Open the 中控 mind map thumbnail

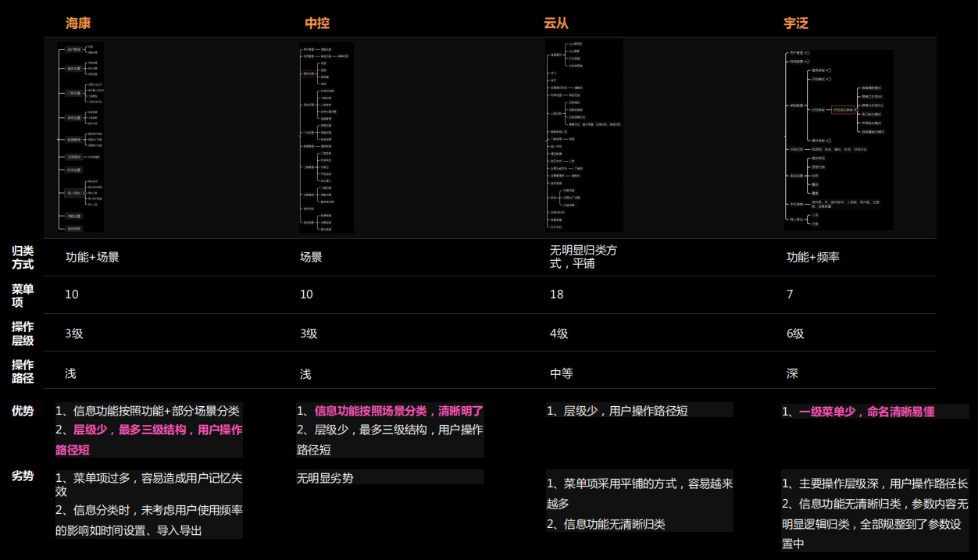coord(327,137)
